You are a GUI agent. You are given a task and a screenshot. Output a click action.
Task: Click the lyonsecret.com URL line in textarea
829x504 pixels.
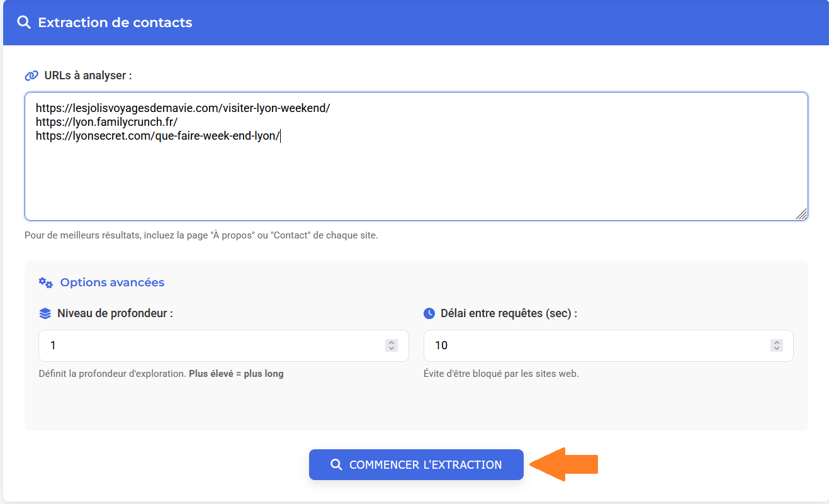click(x=157, y=136)
